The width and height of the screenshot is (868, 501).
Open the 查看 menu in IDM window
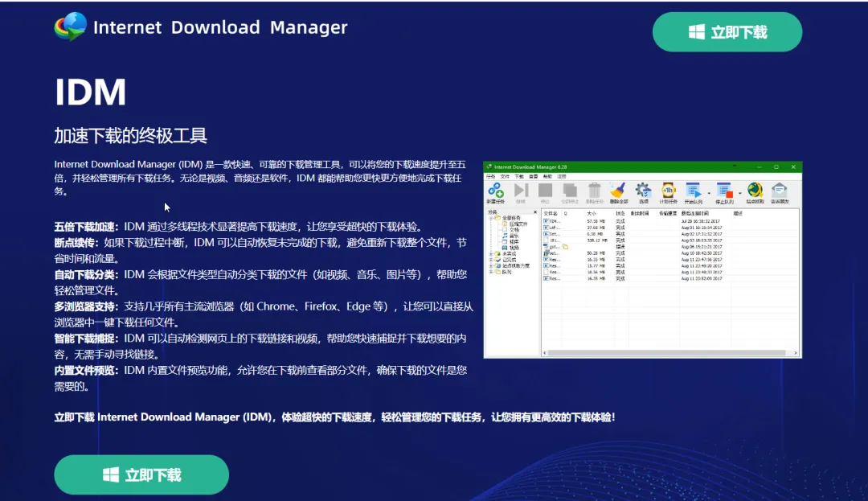click(x=533, y=176)
